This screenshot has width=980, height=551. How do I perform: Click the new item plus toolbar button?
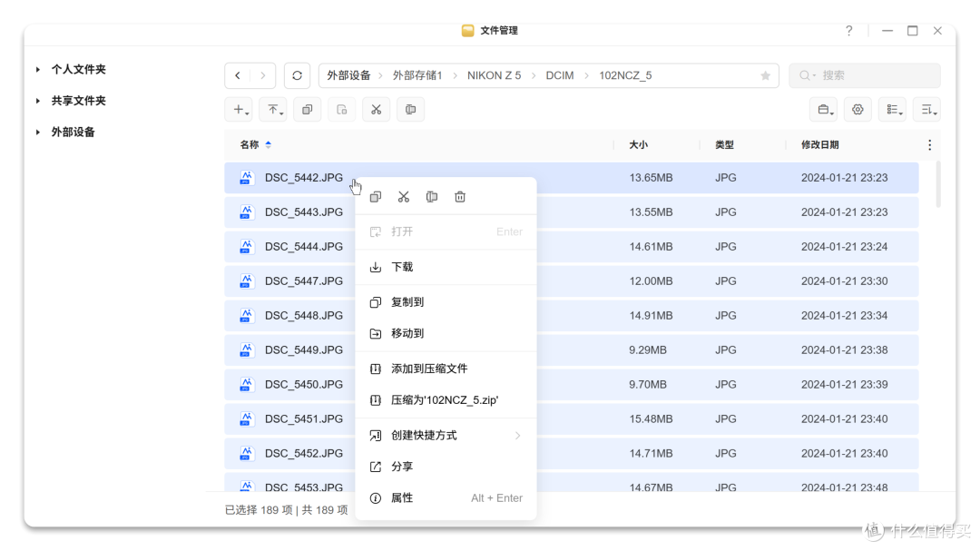tap(240, 110)
